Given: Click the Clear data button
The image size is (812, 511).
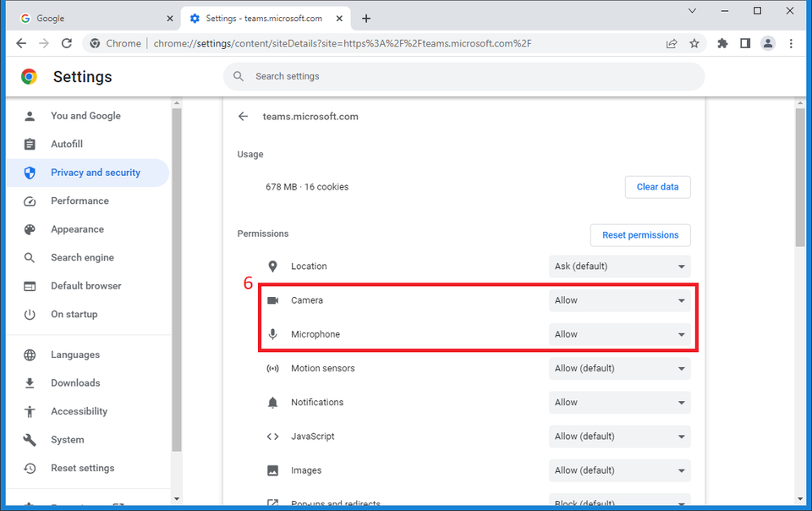Looking at the screenshot, I should (x=657, y=187).
